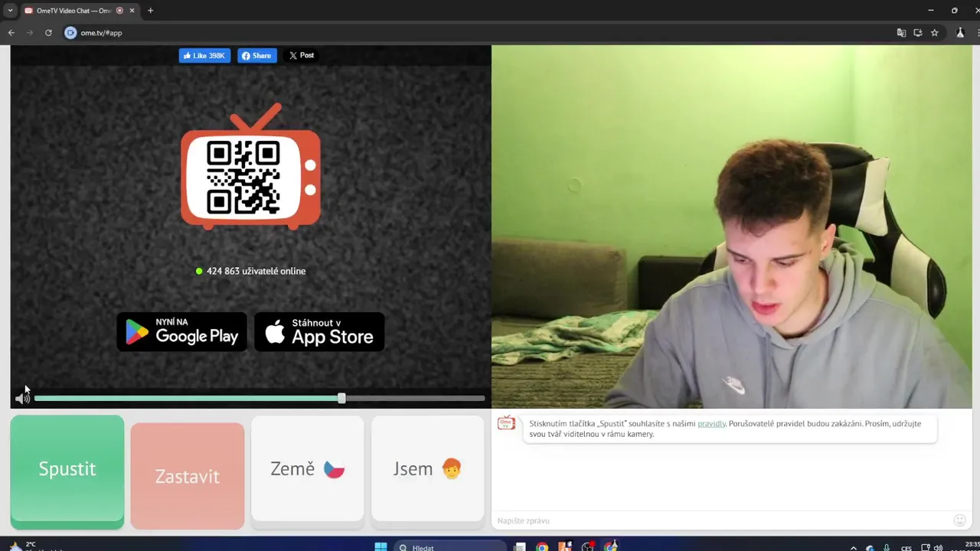The width and height of the screenshot is (980, 551).
Task: Adjust the volume slider handle
Action: (x=341, y=398)
